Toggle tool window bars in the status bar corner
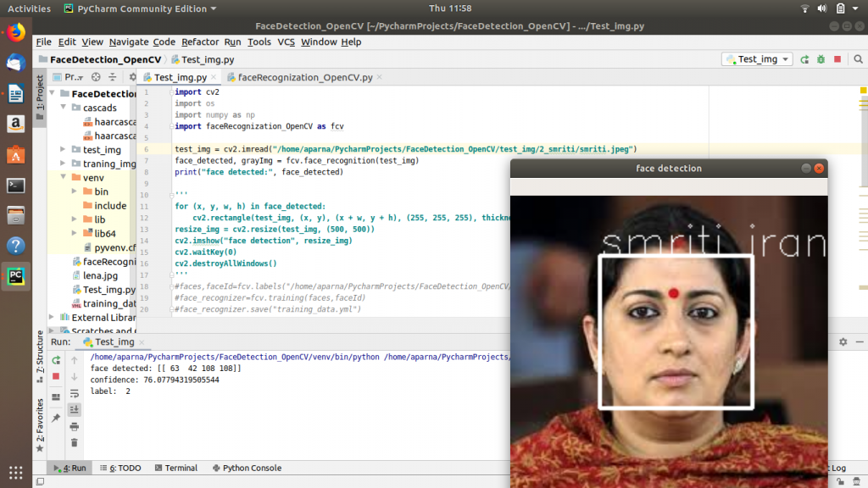 coord(40,482)
